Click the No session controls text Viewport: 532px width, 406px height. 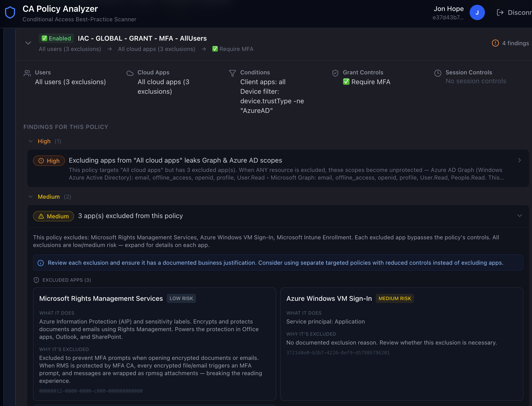click(476, 81)
